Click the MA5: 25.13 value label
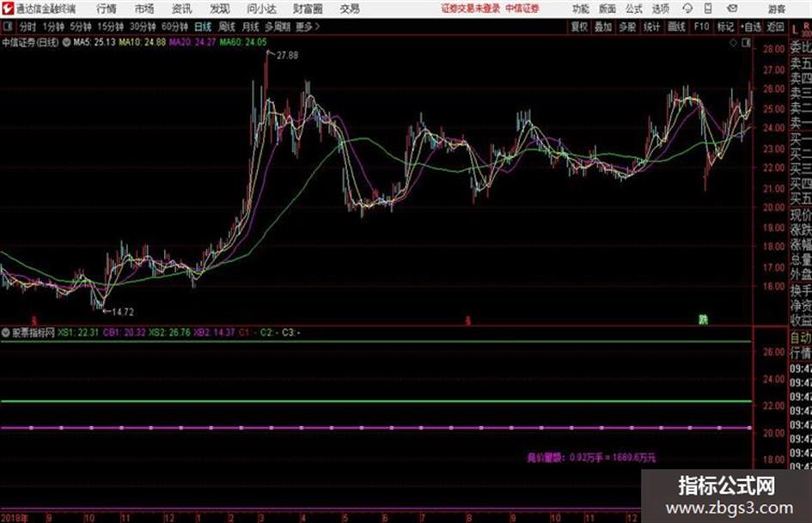812x523 pixels. 95,42
